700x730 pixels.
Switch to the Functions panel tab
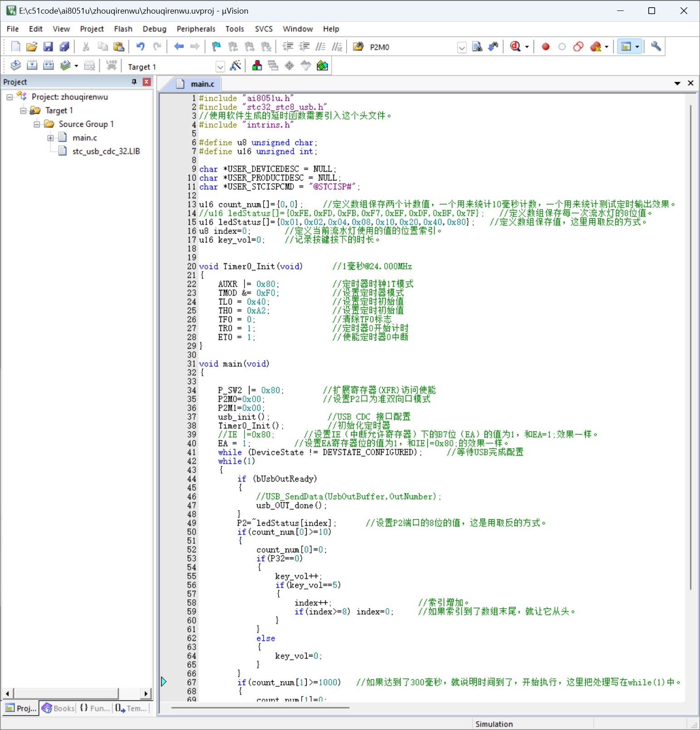coord(95,708)
